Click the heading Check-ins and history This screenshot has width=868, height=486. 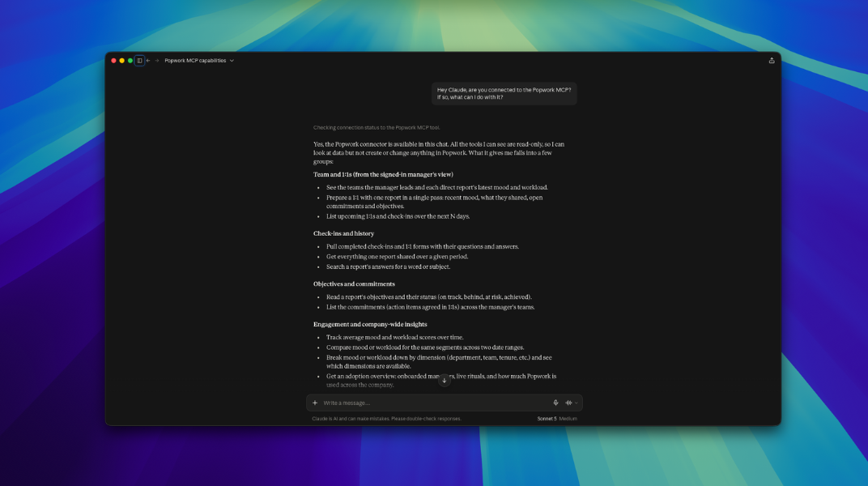(343, 233)
